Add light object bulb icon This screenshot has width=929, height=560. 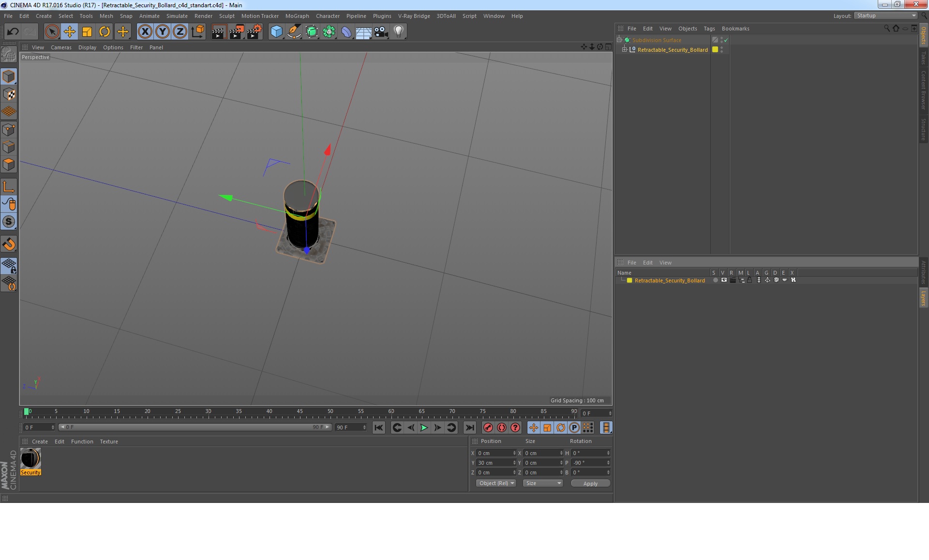click(x=398, y=32)
